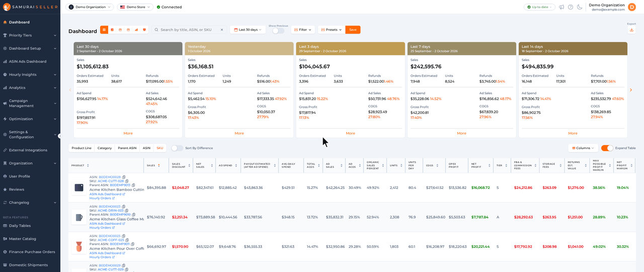Open Daily Tables in sidebar
Image resolution: width=644 pixels, height=272 pixels.
[x=30, y=226]
